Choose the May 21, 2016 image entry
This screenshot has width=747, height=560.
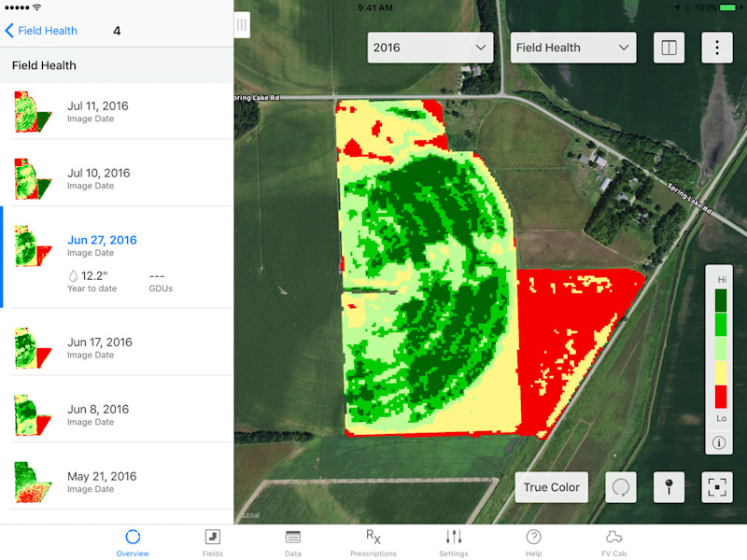click(x=117, y=482)
